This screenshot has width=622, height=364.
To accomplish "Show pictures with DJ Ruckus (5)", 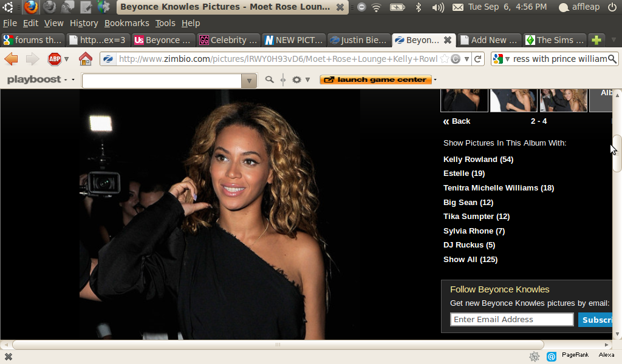I will 470,244.
